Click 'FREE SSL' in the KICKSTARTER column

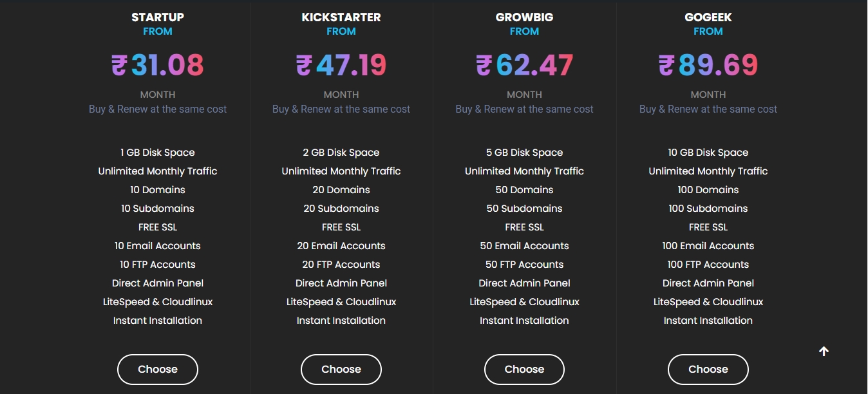pos(341,227)
